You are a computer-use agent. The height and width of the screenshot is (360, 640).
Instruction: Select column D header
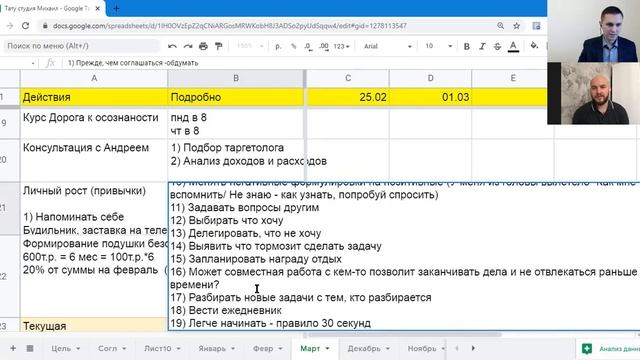click(430, 78)
